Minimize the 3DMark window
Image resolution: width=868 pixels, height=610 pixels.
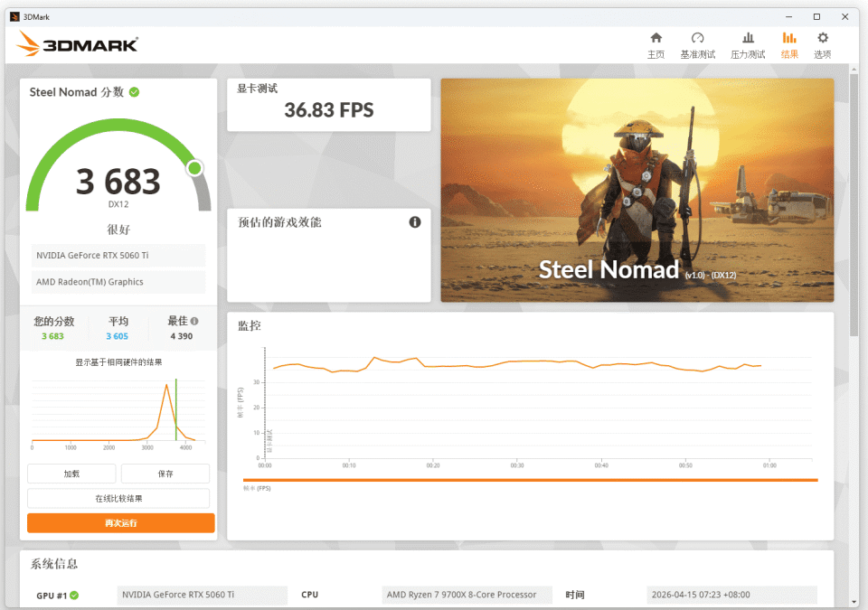tap(788, 16)
